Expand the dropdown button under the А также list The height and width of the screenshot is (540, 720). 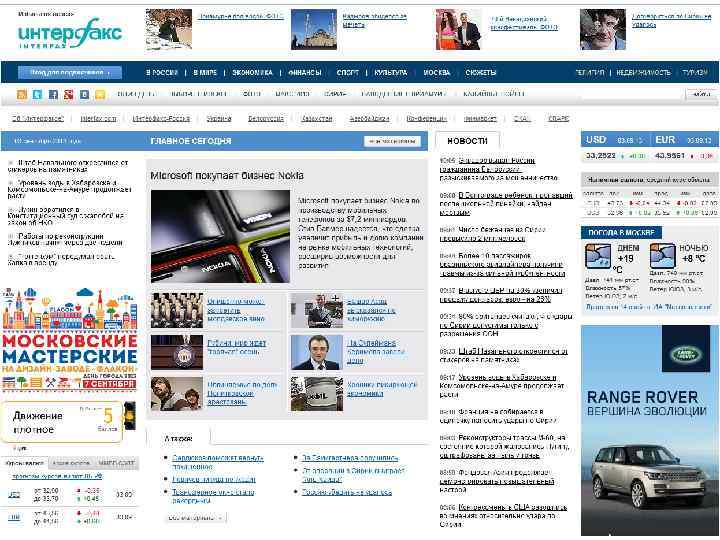(196, 518)
